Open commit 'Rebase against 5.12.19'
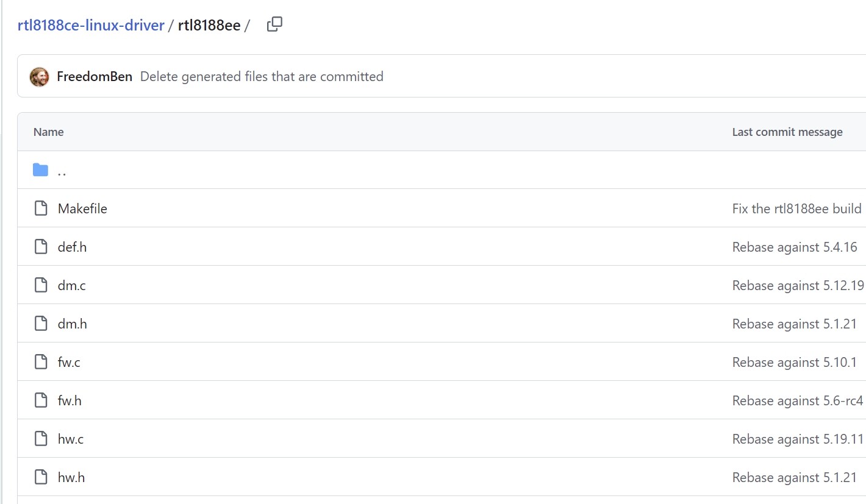Viewport: 866px width, 504px height. (x=798, y=285)
